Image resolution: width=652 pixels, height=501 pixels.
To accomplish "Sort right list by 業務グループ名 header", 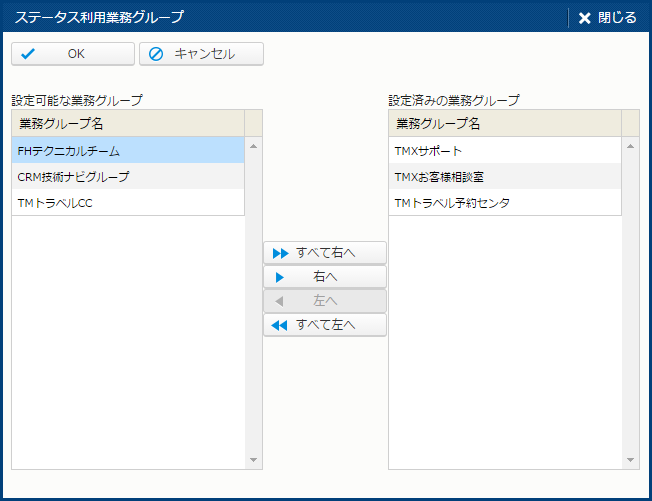I will (x=505, y=124).
